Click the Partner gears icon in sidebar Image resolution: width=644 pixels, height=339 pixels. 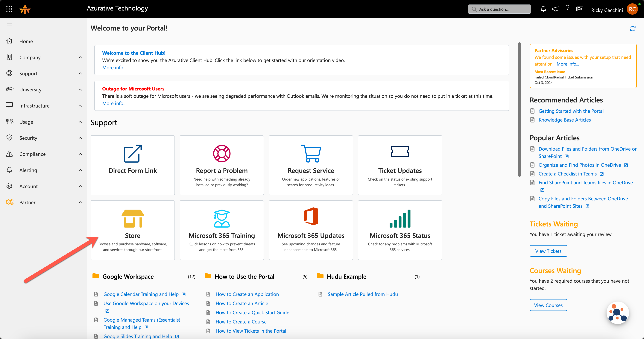tap(10, 202)
